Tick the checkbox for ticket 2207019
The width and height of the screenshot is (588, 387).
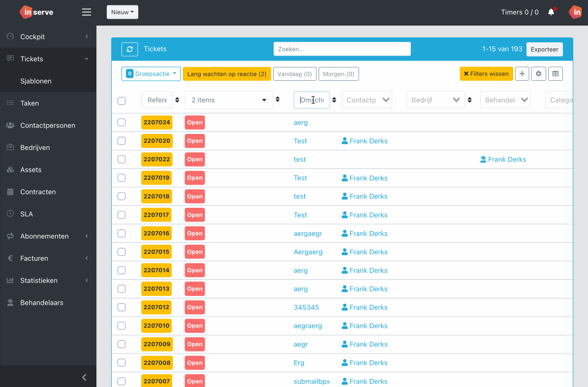122,178
